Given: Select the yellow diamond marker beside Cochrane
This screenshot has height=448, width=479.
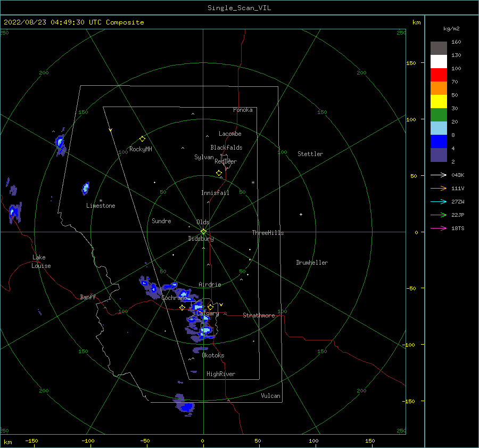Looking at the screenshot, I should point(182,307).
